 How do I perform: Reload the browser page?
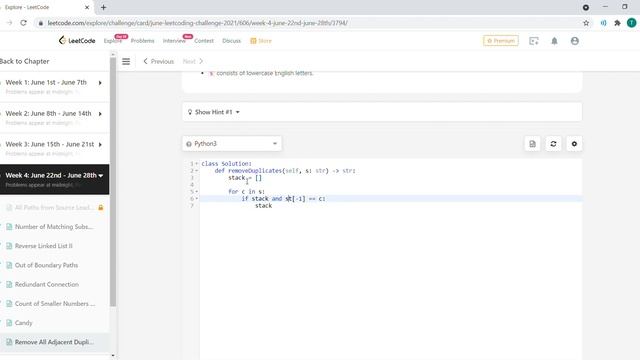tap(24, 23)
